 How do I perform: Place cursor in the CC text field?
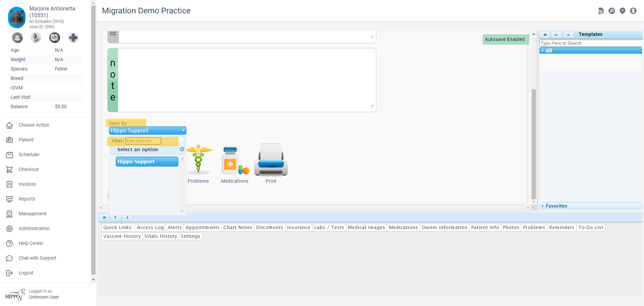[247, 37]
